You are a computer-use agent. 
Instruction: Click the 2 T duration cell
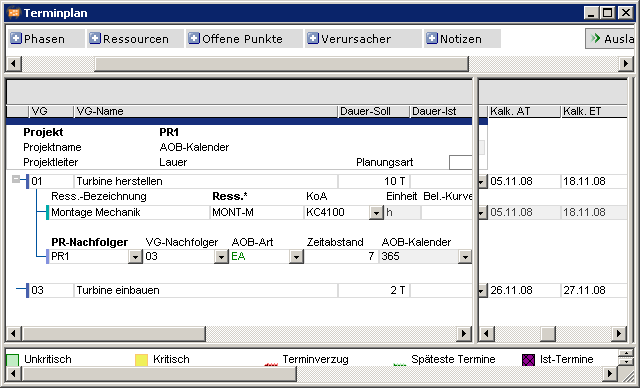pos(374,290)
